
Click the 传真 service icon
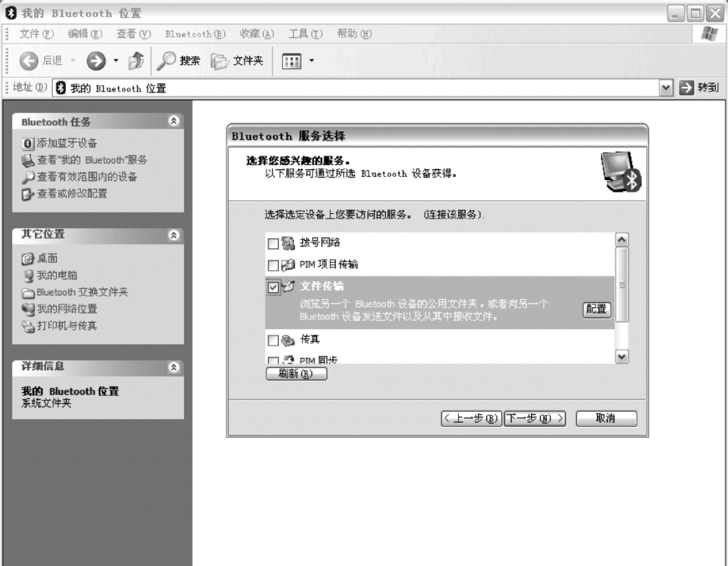point(288,340)
